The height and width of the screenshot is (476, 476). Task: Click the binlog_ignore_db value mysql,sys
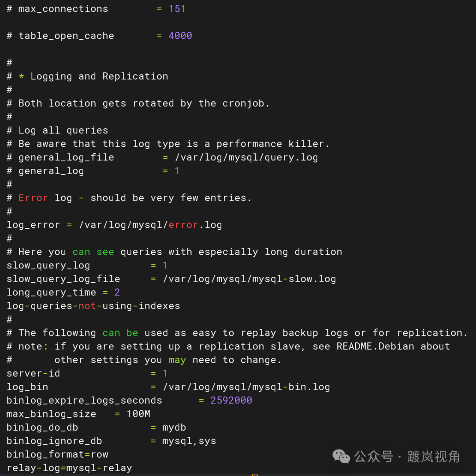(x=189, y=441)
